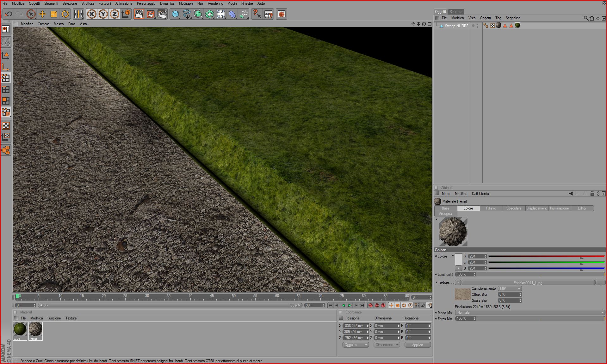Select the Move tool in toolbar
The width and height of the screenshot is (607, 364).
42,14
